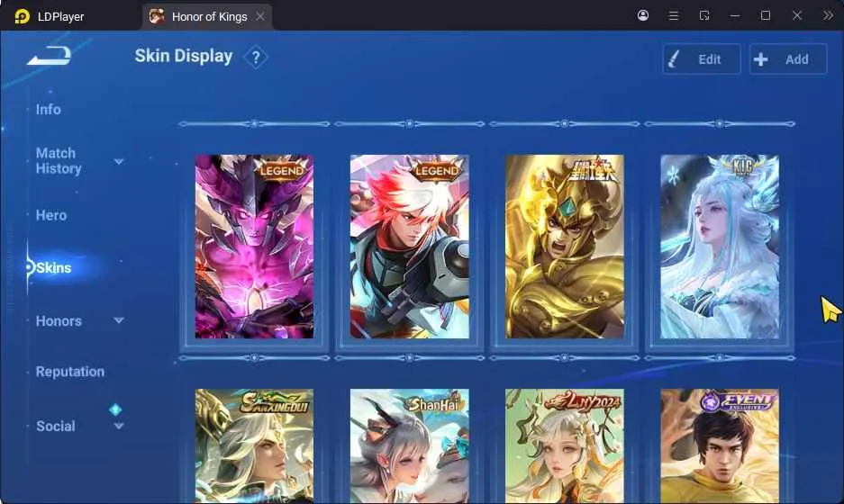Open the LDPlayer account icon
This screenshot has width=844, height=504.
click(x=643, y=15)
